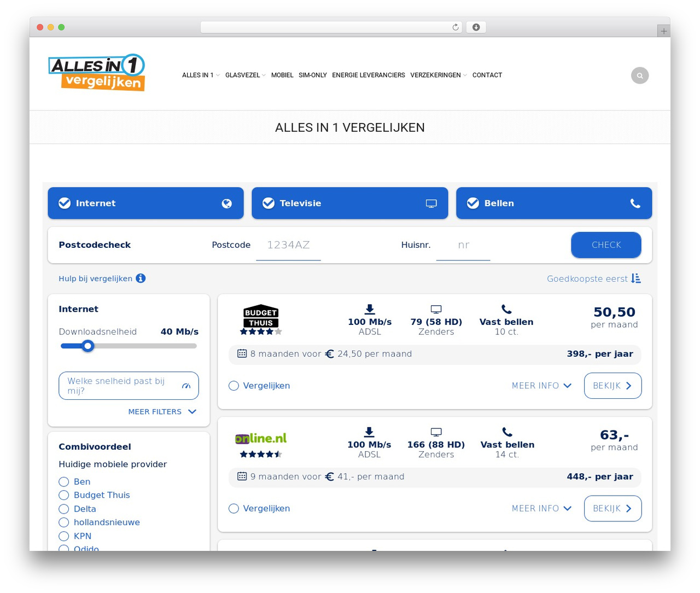
Task: Open the ALLES IN 1 menu dropdown
Action: coord(201,75)
